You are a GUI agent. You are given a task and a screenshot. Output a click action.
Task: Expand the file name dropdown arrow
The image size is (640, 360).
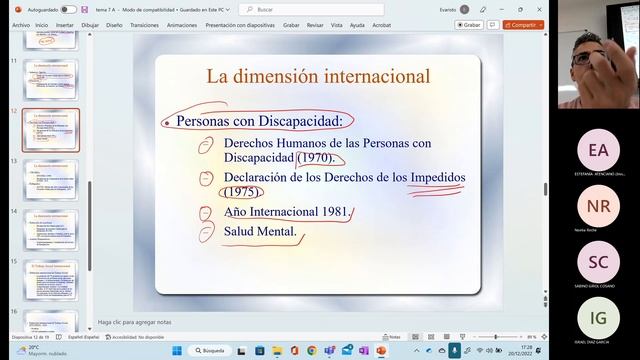click(x=228, y=9)
